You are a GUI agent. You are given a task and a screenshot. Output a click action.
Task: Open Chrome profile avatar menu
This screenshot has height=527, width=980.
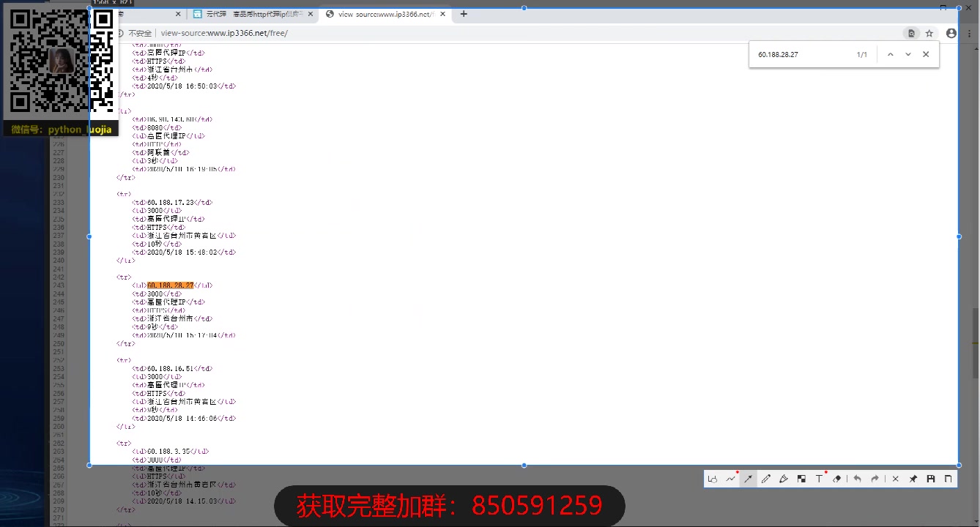click(951, 33)
